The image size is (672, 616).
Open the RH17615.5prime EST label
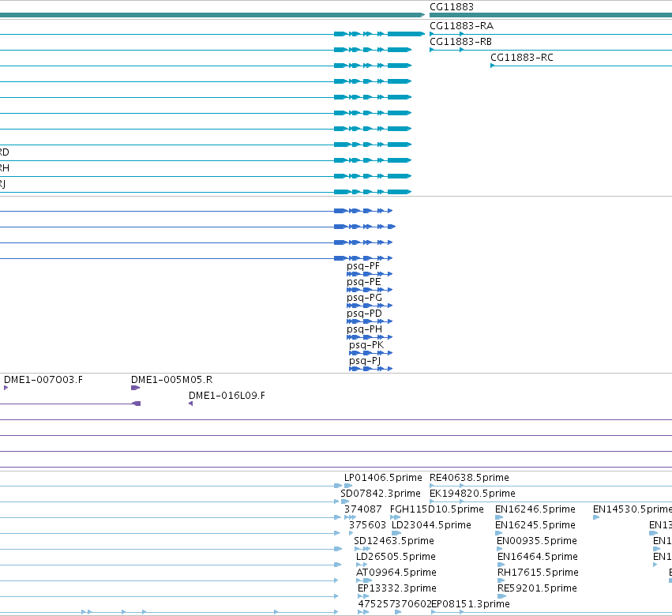click(x=538, y=573)
